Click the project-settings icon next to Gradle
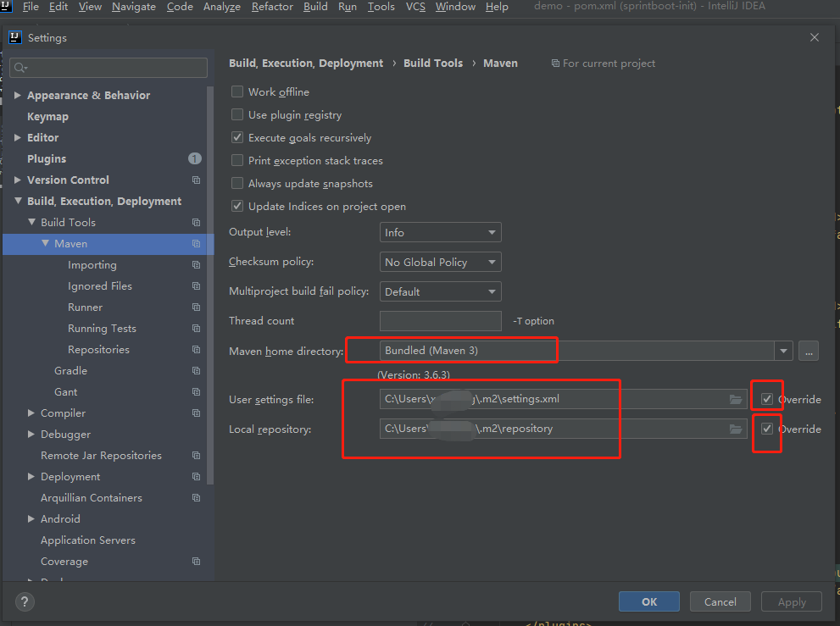This screenshot has width=840, height=626. pyautogui.click(x=196, y=370)
